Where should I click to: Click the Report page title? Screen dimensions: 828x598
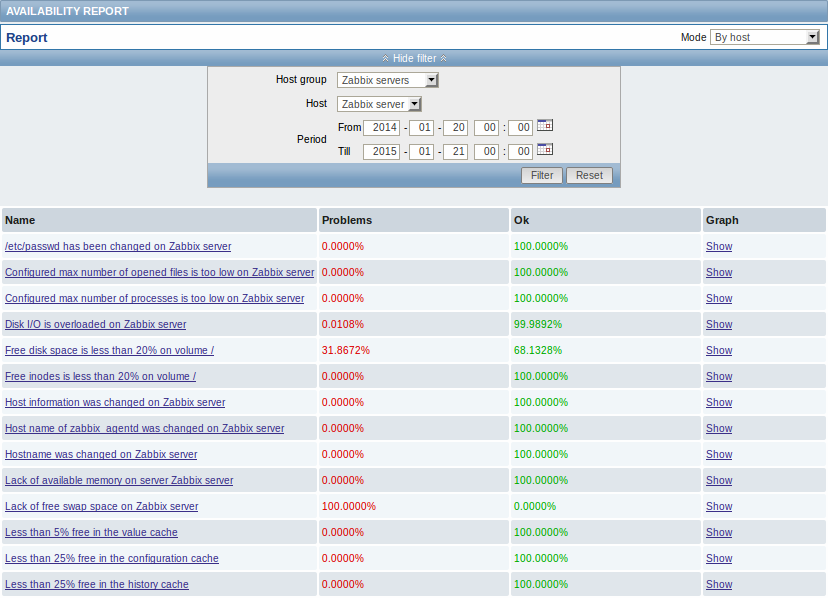(x=26, y=38)
